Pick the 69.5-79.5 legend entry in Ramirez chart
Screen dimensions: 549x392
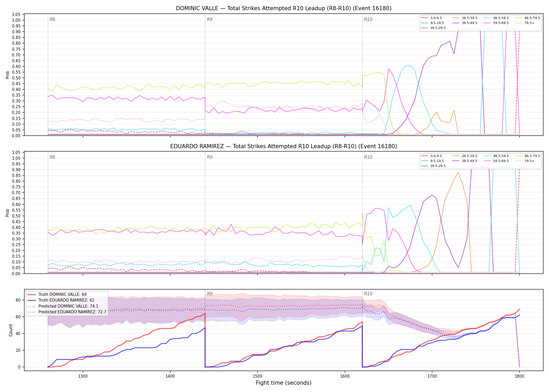pos(528,156)
